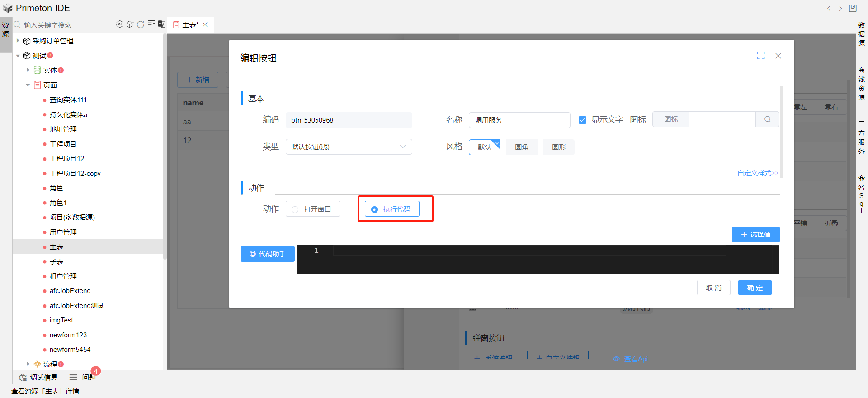
Task: Switch to the 主表 editor tab
Action: click(190, 25)
